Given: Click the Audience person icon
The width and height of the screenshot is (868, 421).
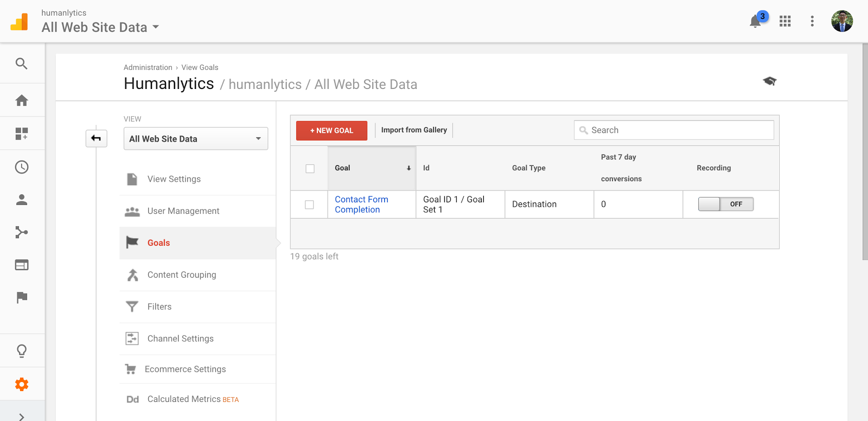Looking at the screenshot, I should [22, 200].
